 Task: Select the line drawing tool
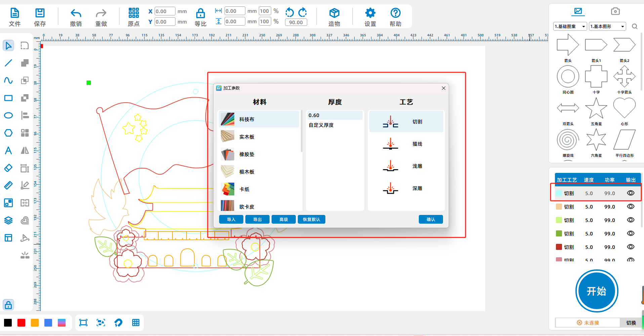[x=8, y=63]
